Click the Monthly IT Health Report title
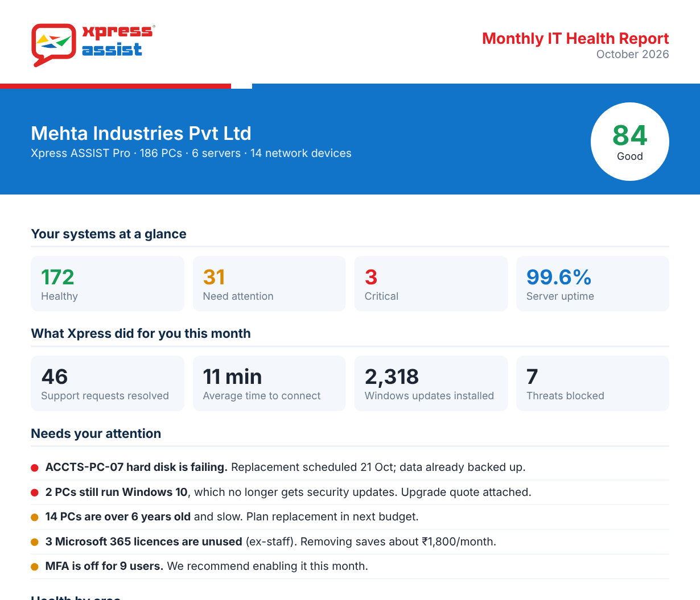Image resolution: width=700 pixels, height=600 pixels. (575, 38)
